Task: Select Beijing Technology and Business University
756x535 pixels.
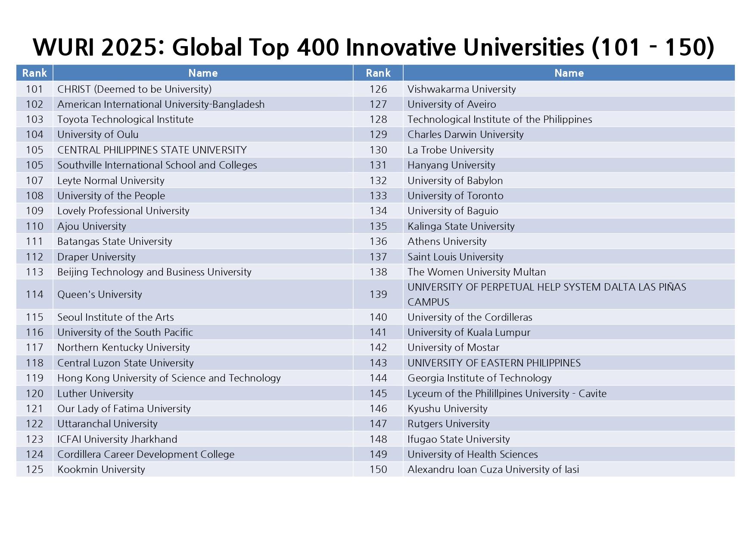Action: click(x=154, y=272)
